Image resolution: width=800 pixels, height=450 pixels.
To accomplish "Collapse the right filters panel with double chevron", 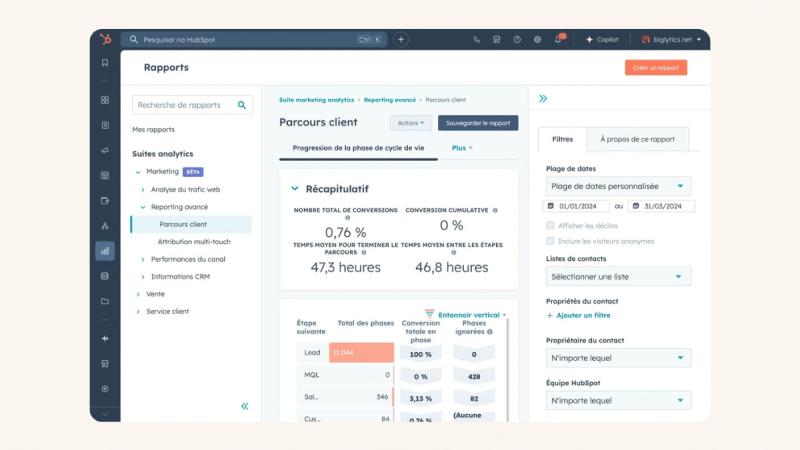I will point(543,98).
